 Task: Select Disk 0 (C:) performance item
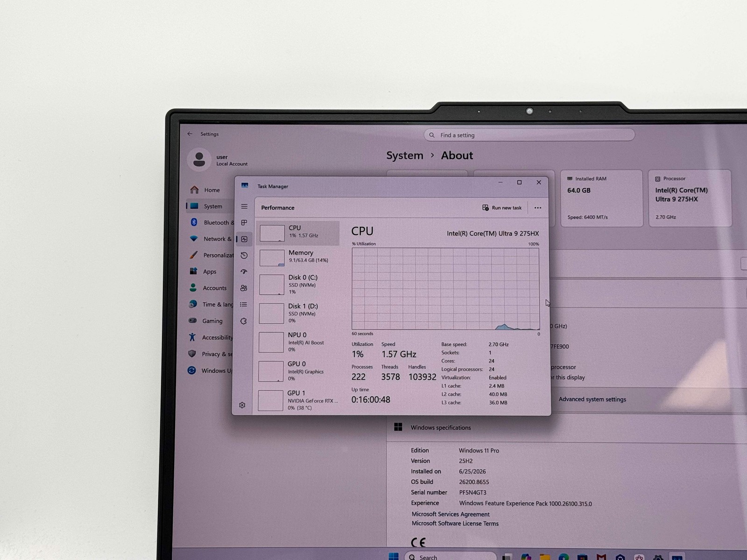tap(298, 284)
